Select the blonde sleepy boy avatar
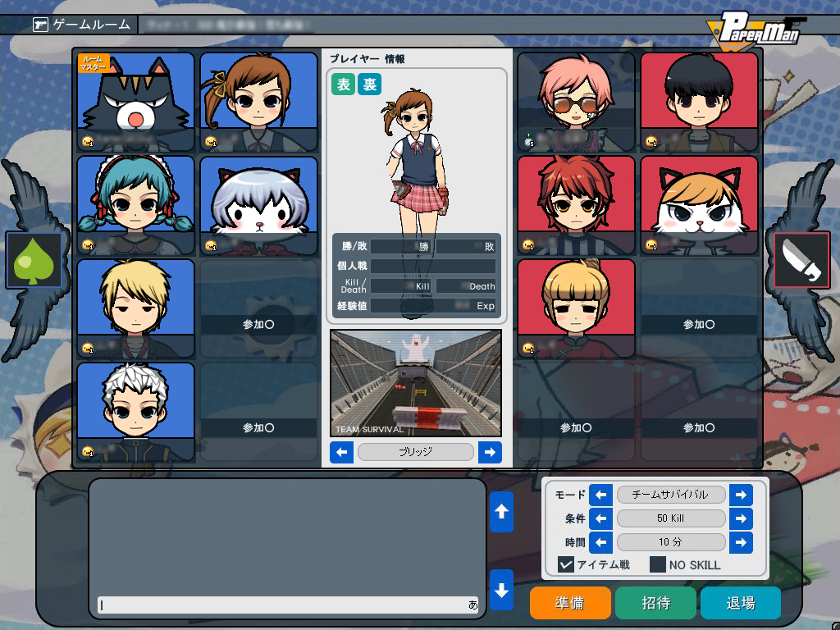The image size is (840, 630). point(135,308)
